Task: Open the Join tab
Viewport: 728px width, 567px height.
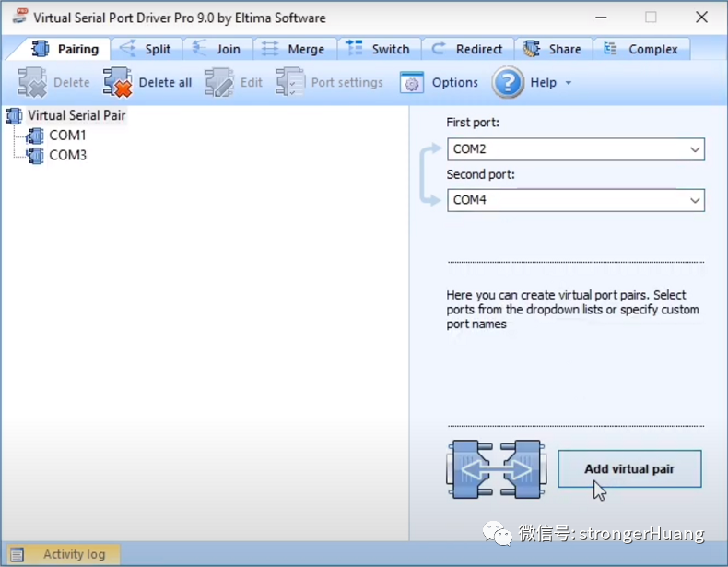Action: [217, 49]
